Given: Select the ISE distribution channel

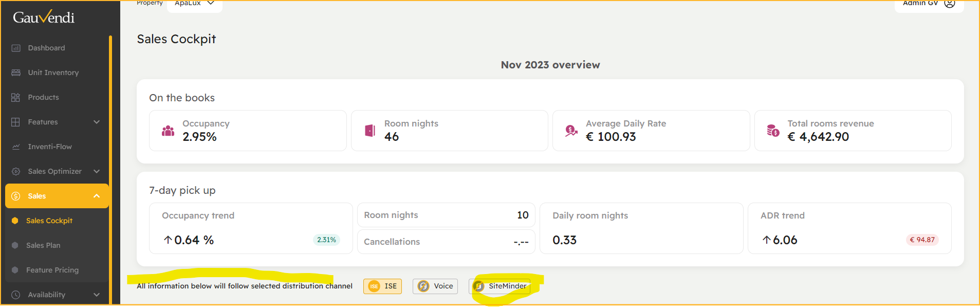Looking at the screenshot, I should (x=383, y=286).
